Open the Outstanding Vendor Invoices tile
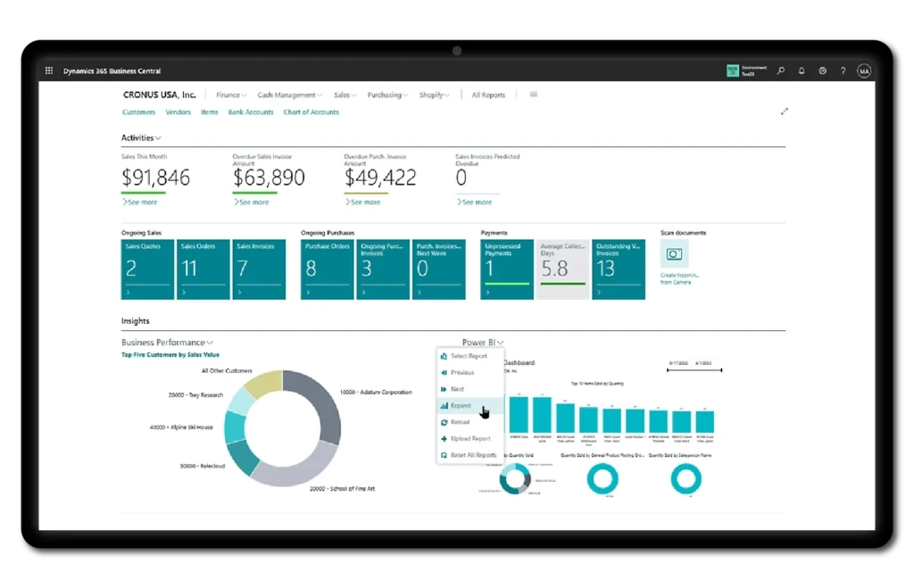 (619, 269)
